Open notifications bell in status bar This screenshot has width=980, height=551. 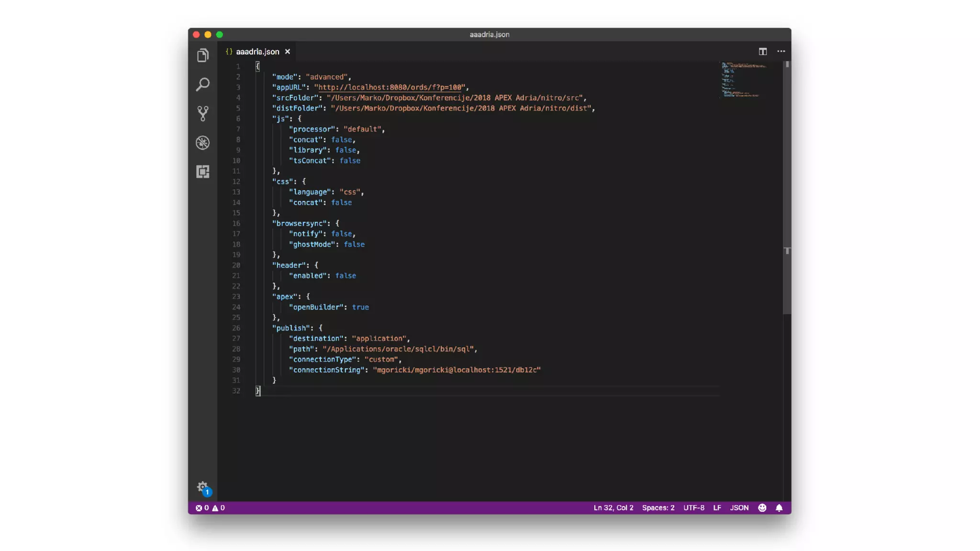point(779,507)
